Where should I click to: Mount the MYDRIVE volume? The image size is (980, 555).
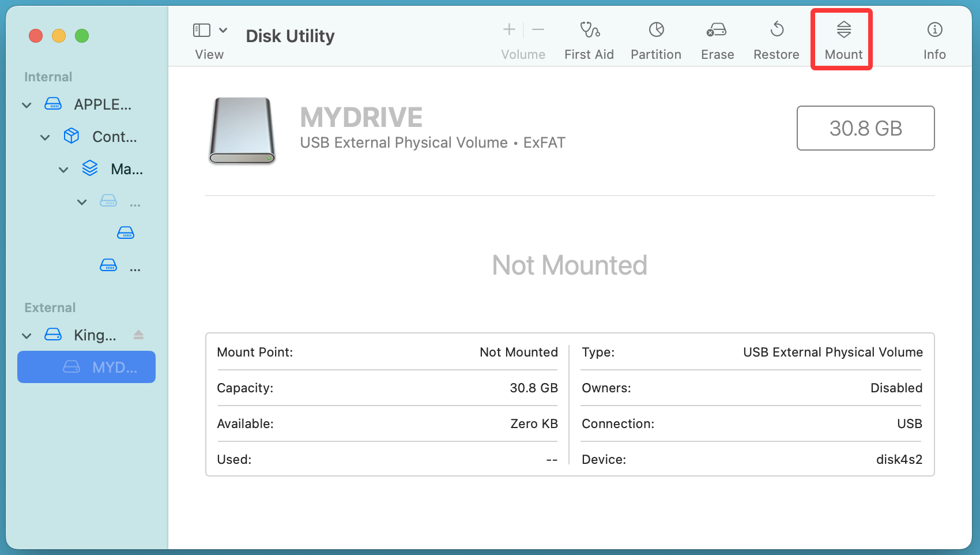click(x=842, y=39)
